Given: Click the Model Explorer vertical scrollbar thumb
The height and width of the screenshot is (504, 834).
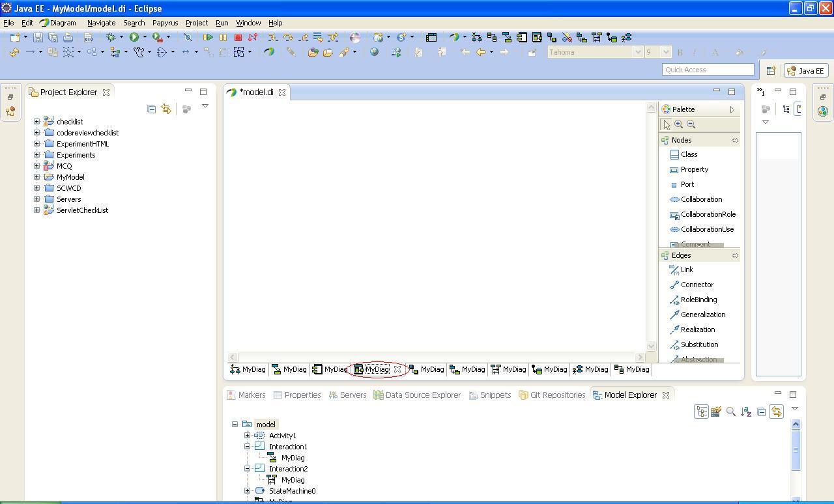Looking at the screenshot, I should (x=796, y=449).
